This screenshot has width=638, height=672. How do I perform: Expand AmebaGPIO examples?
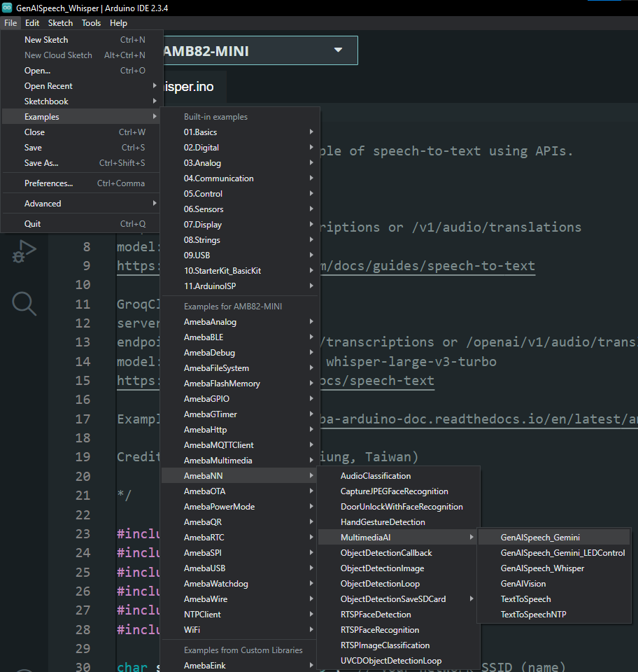tap(240, 400)
